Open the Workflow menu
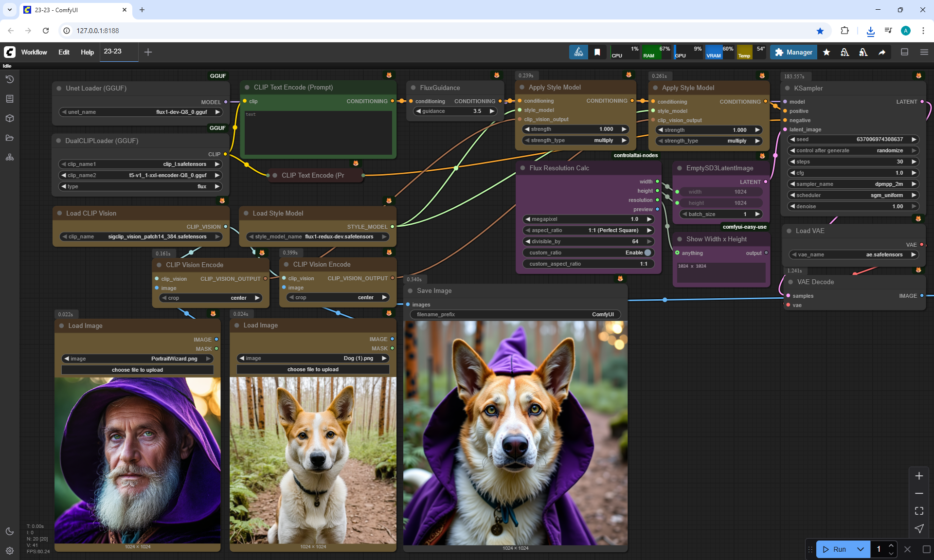Screen dimensions: 934x560 click(x=34, y=52)
